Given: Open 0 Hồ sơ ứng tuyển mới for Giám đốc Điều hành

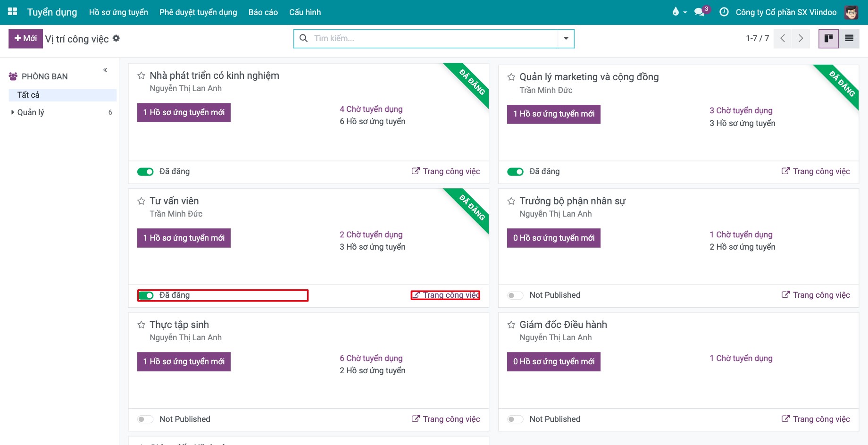Looking at the screenshot, I should [x=554, y=361].
